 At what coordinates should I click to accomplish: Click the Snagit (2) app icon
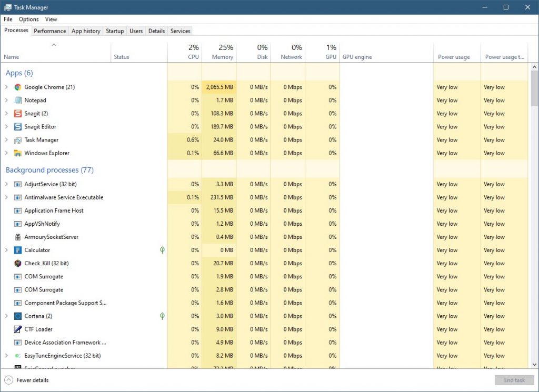[x=18, y=113]
